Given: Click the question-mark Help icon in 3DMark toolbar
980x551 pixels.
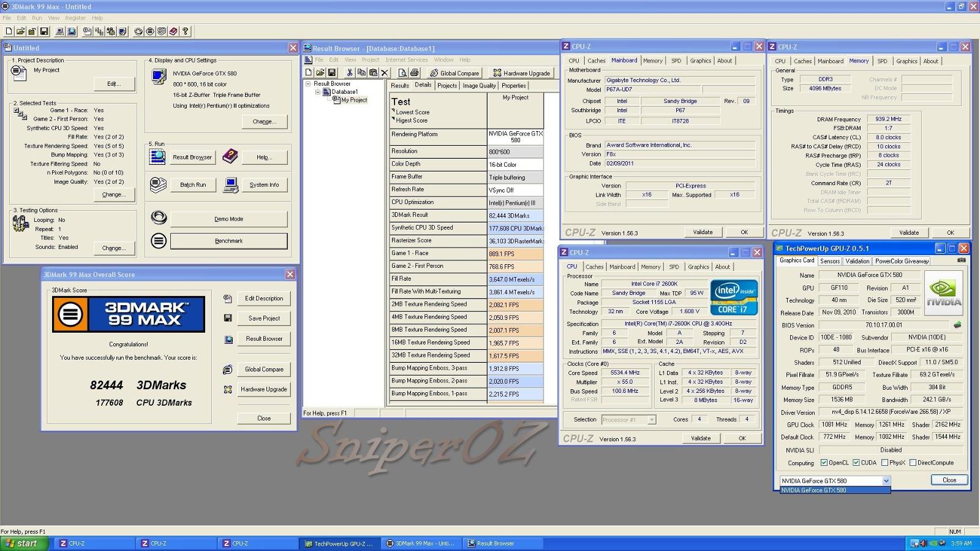Looking at the screenshot, I should [x=186, y=31].
